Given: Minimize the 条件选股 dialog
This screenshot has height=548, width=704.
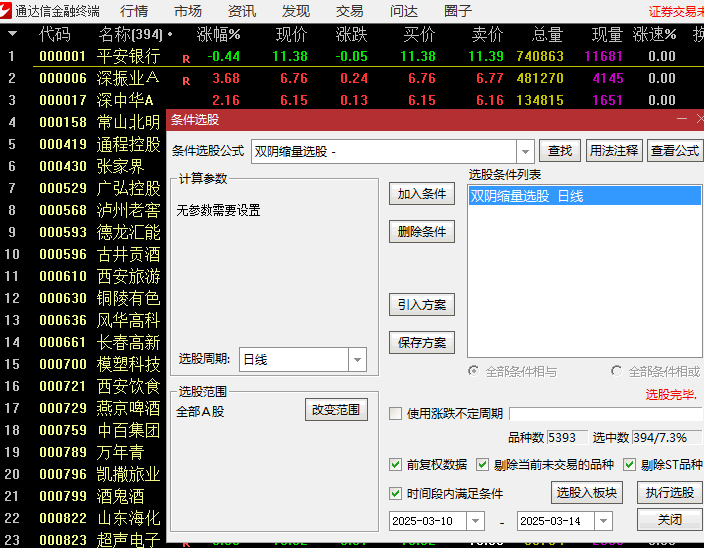Looking at the screenshot, I should [x=682, y=119].
